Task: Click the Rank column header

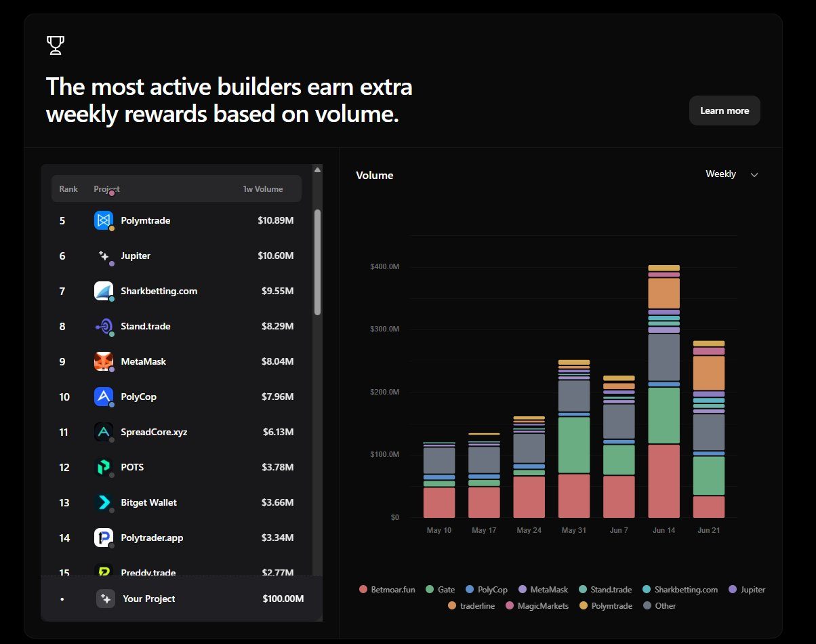Action: [68, 189]
